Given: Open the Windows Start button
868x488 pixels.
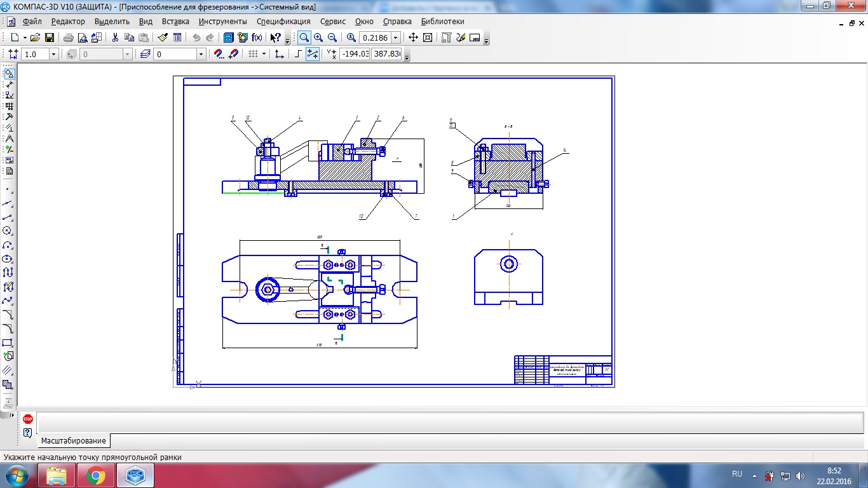Looking at the screenshot, I should click(x=16, y=475).
